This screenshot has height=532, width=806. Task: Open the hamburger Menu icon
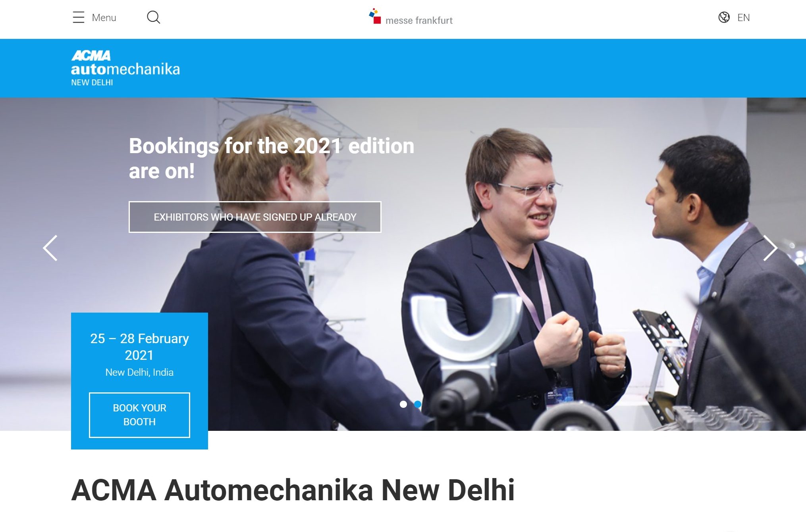pos(79,17)
